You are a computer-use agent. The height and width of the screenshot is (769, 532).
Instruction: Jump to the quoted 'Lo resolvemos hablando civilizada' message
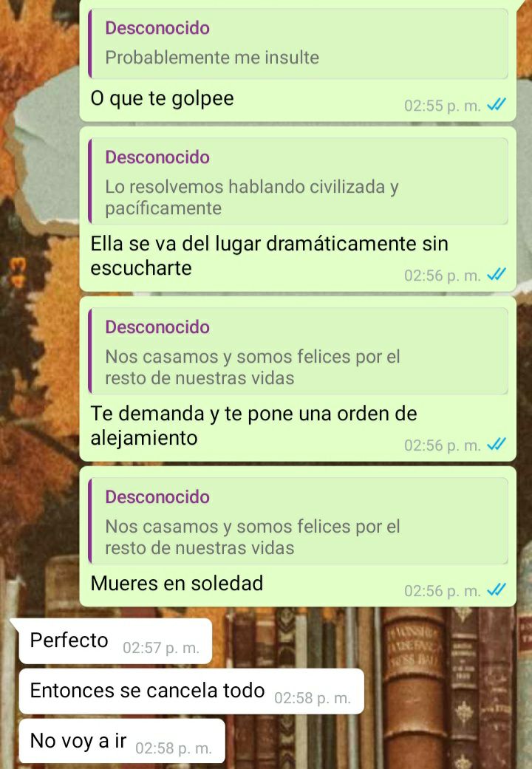(298, 180)
